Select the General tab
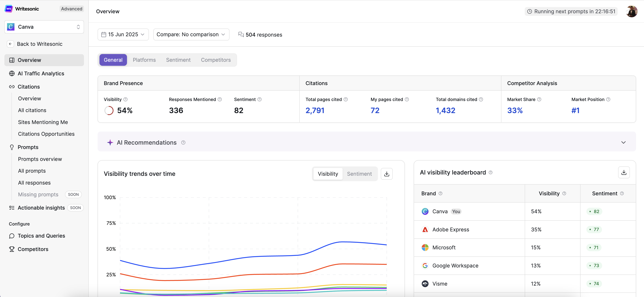The height and width of the screenshot is (297, 644). pos(113,60)
